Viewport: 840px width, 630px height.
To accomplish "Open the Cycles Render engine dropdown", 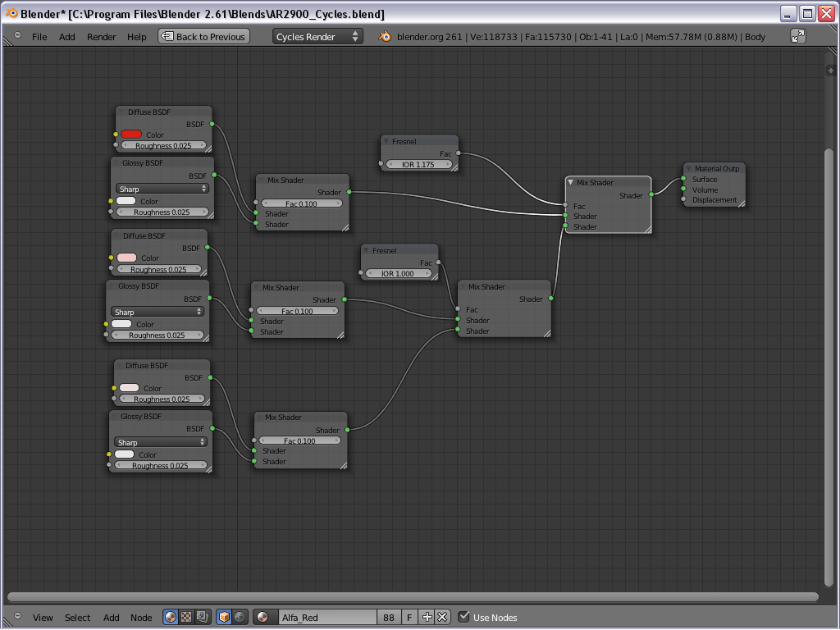I will tap(317, 36).
